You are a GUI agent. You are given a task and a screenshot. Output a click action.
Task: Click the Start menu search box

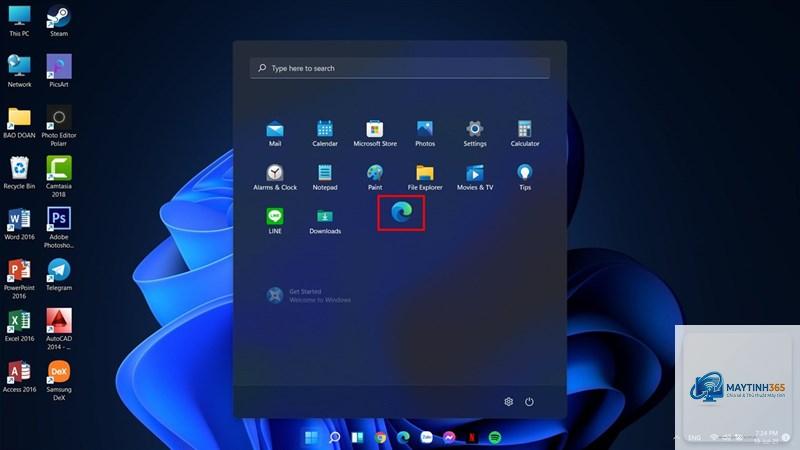[x=399, y=68]
